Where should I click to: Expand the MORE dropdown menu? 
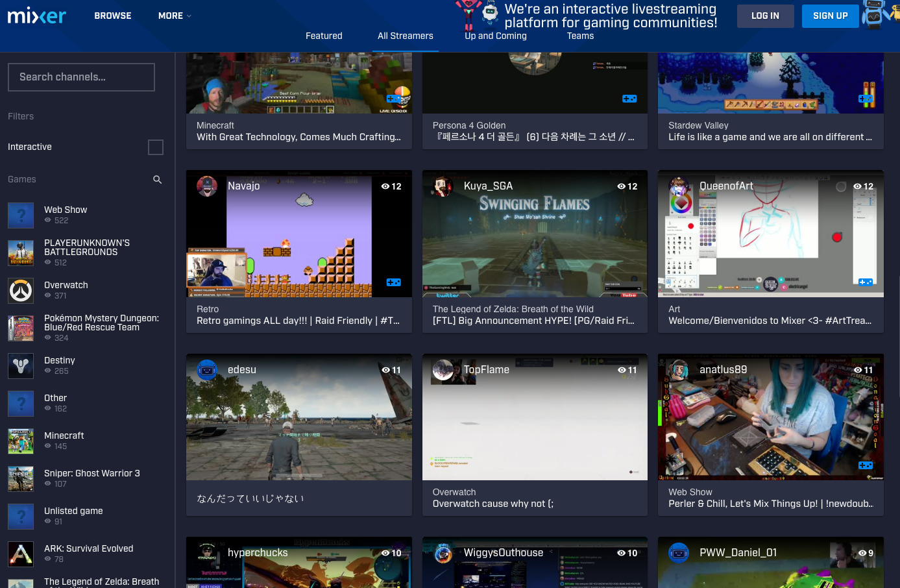click(175, 16)
